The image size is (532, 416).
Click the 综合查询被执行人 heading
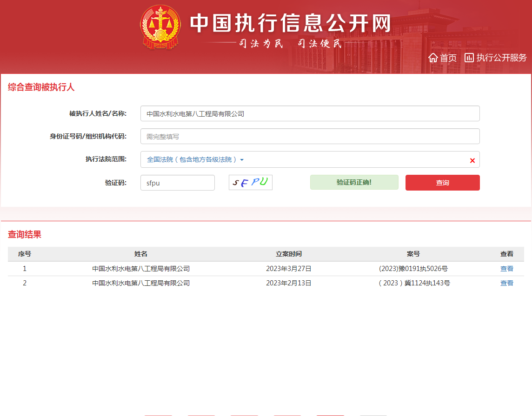click(x=41, y=87)
